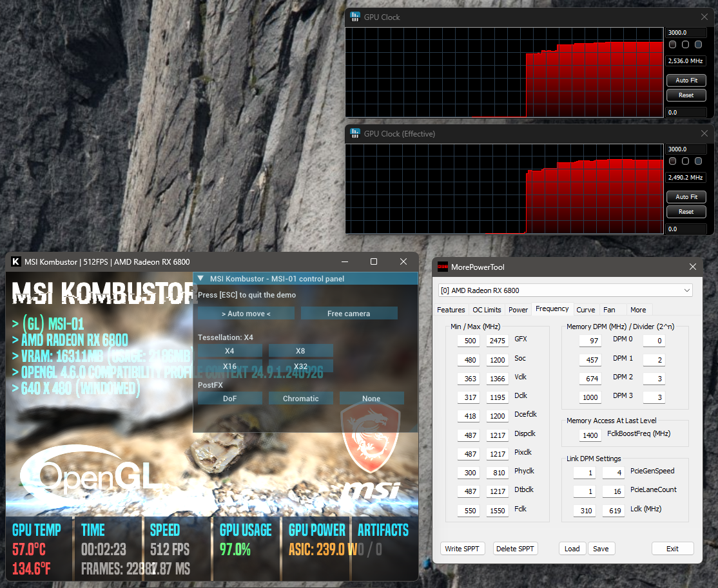Collapse the MSI-01 control panel triangle
The image size is (718, 588).
pyautogui.click(x=200, y=278)
